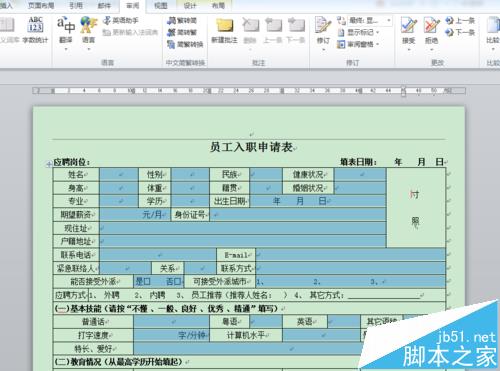Click the 紧急联络人 cell label

76,268
